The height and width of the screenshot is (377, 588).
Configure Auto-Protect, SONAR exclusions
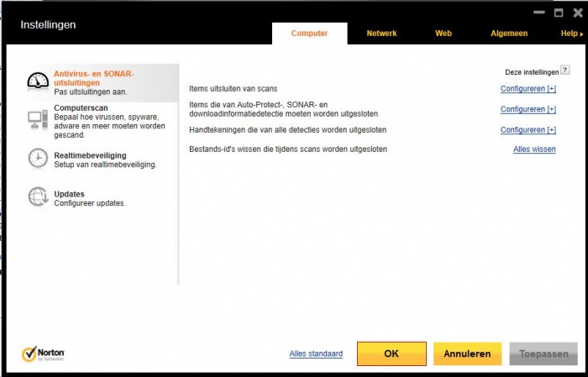(528, 109)
